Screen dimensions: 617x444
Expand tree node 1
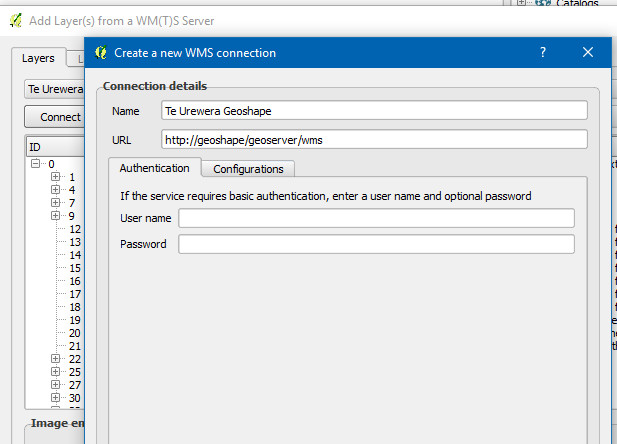click(55, 176)
